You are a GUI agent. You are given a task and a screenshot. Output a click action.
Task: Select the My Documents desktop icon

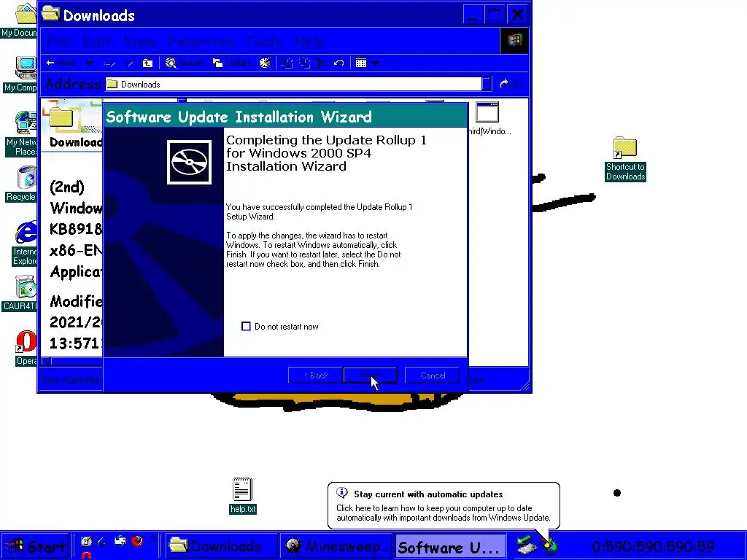(19, 20)
